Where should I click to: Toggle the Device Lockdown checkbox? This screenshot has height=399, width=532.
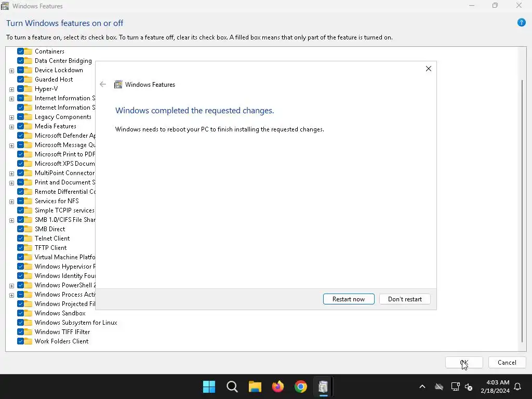pyautogui.click(x=20, y=70)
